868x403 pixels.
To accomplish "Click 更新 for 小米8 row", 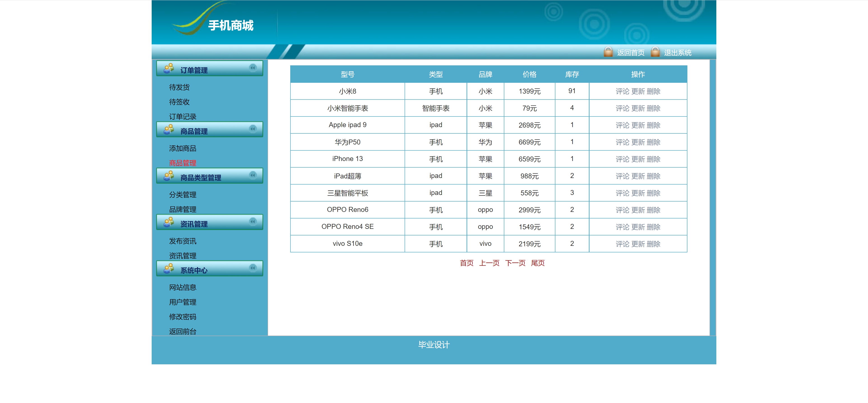I will click(638, 91).
